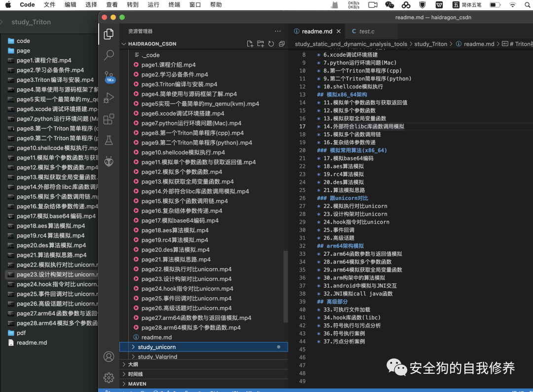Open the 文件 menu
The image size is (533, 392).
coord(49,5)
